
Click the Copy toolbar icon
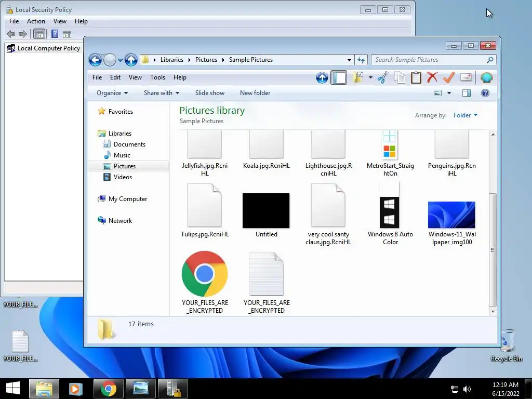(x=400, y=78)
